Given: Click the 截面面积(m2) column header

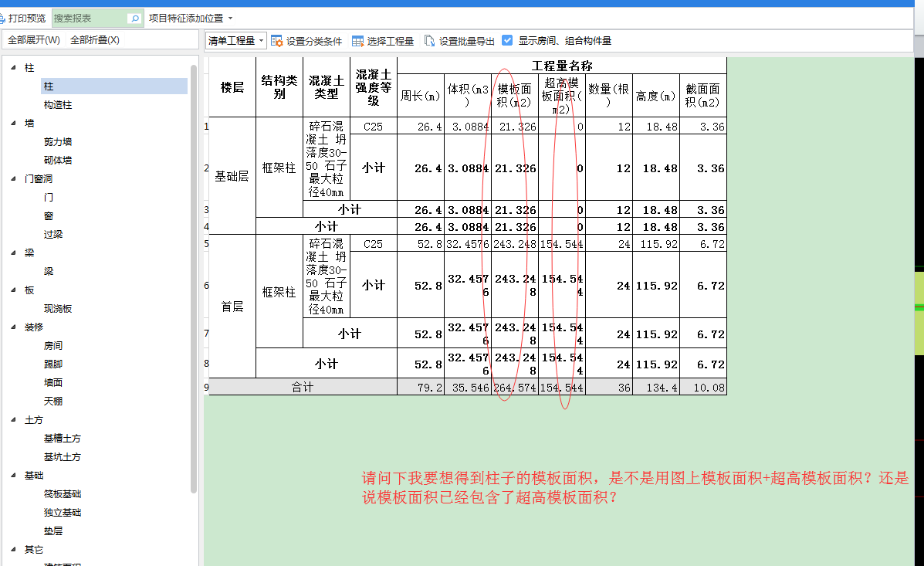Looking at the screenshot, I should [703, 96].
